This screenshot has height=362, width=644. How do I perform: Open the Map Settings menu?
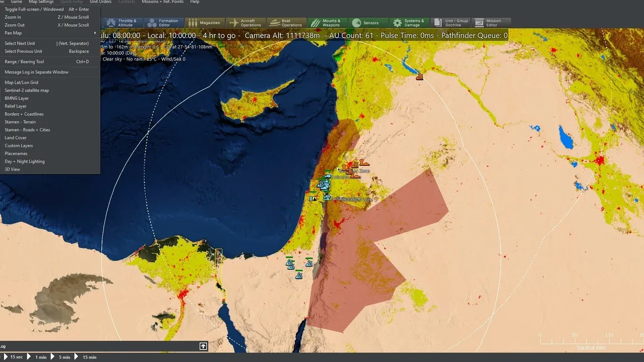pos(41,2)
